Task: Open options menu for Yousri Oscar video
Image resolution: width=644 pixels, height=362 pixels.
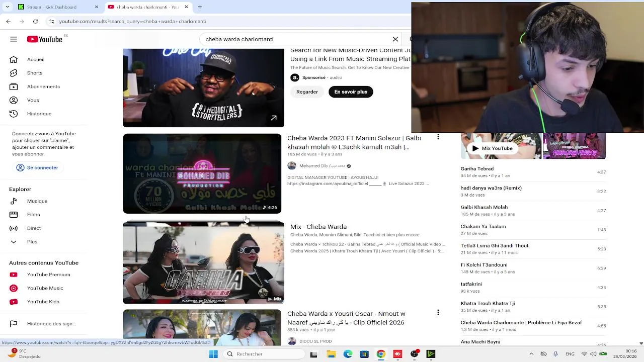Action: tap(438, 312)
